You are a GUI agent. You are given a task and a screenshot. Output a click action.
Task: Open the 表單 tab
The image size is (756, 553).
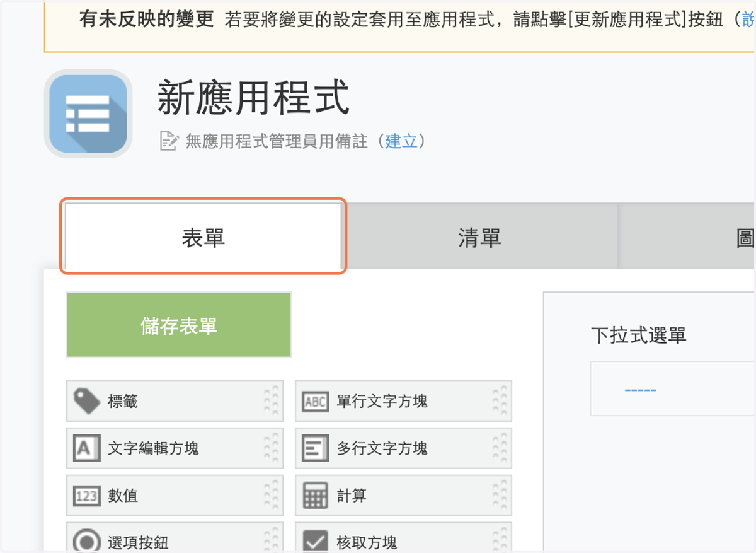coord(203,237)
